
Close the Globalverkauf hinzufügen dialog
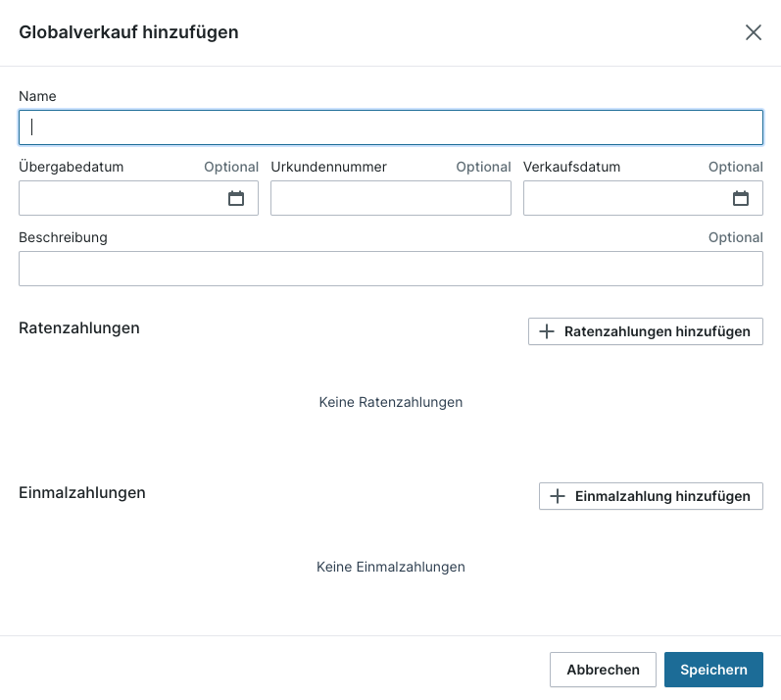tap(753, 32)
